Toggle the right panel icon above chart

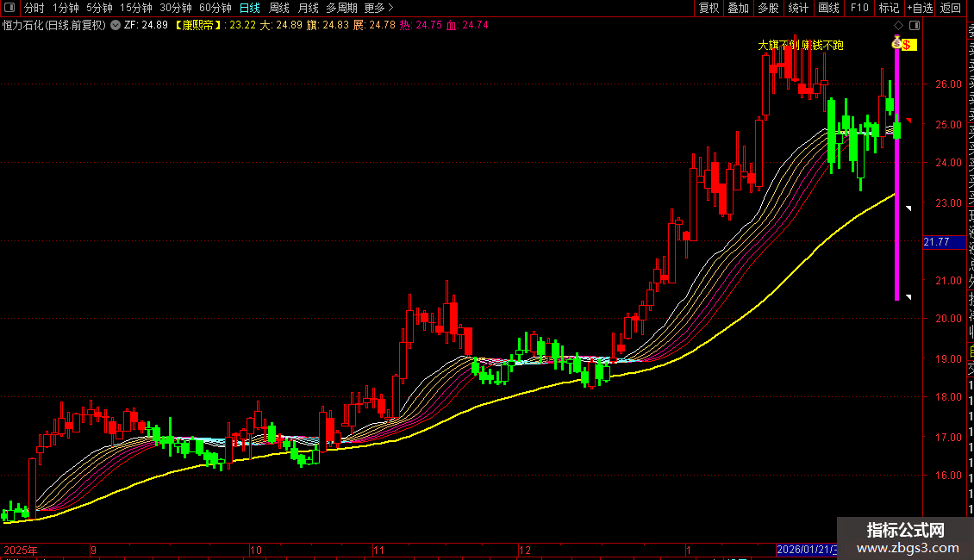pos(915,25)
